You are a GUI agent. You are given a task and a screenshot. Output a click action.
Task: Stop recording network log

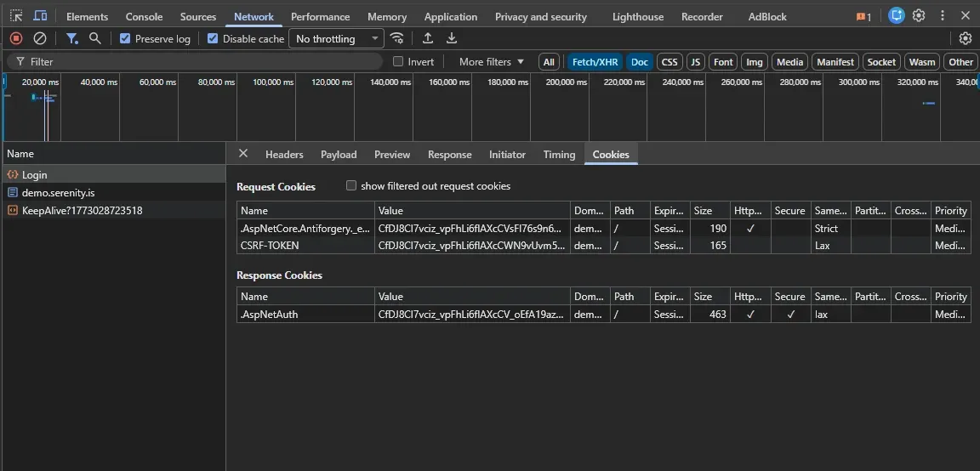point(16,39)
